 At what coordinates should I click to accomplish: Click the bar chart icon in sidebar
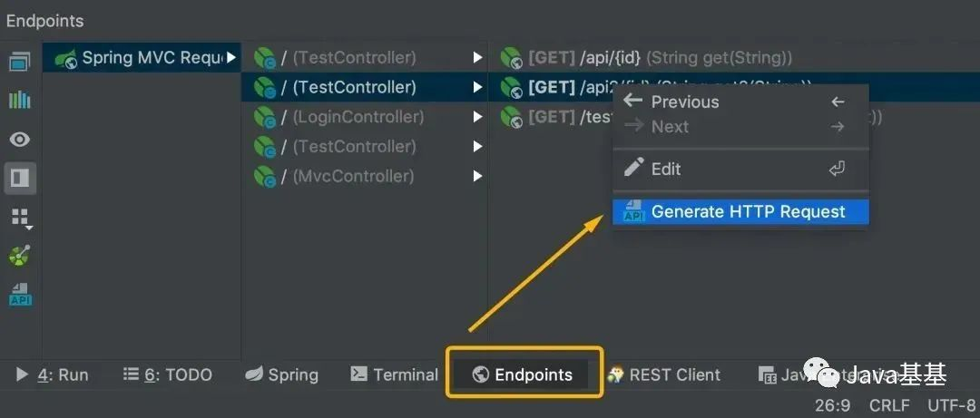[19, 100]
